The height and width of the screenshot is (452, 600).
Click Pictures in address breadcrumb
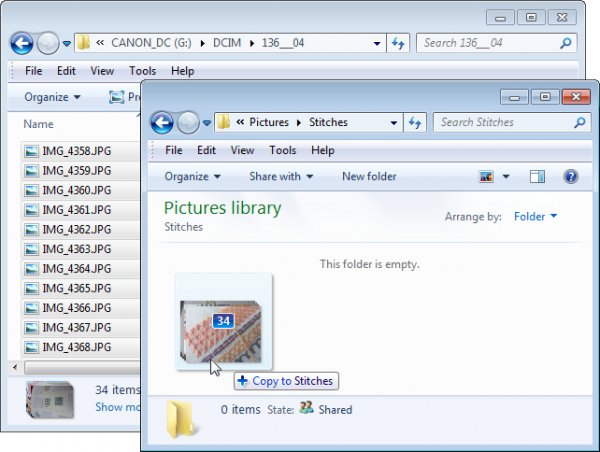[268, 123]
